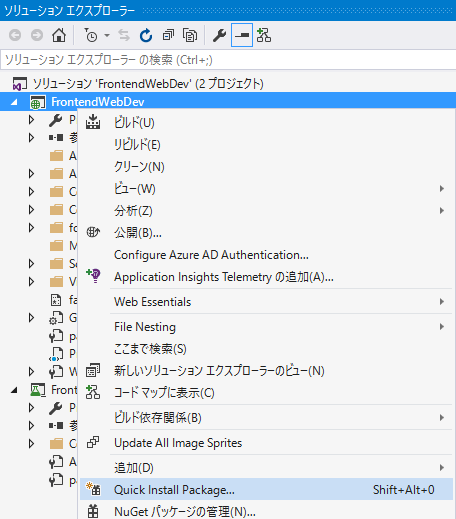Select the FrontendWebDev project node
Viewport: 456px width, 519px height.
(228, 102)
